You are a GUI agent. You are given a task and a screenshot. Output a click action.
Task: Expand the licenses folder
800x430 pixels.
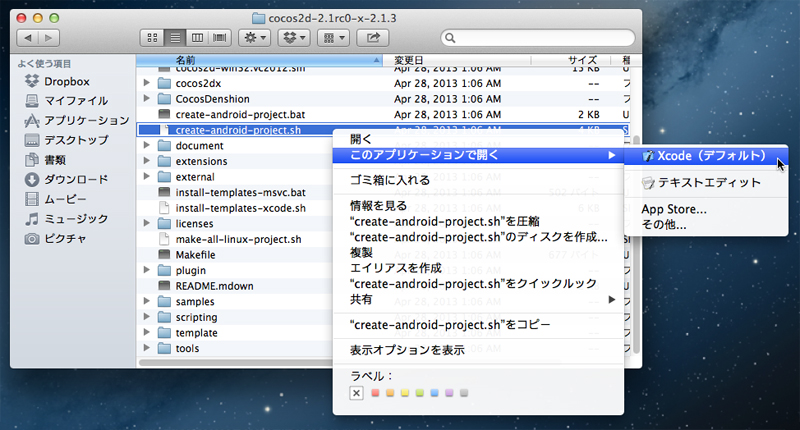pyautogui.click(x=146, y=223)
